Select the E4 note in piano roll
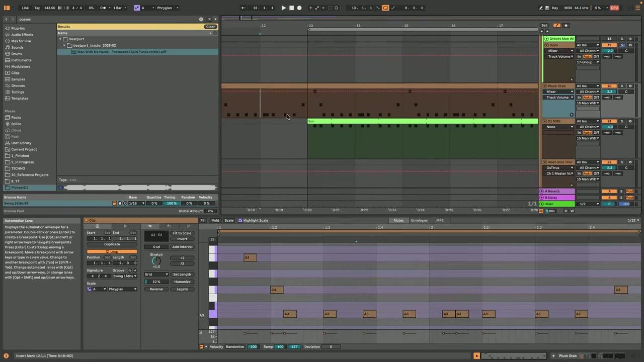The image size is (644, 362). click(x=250, y=257)
